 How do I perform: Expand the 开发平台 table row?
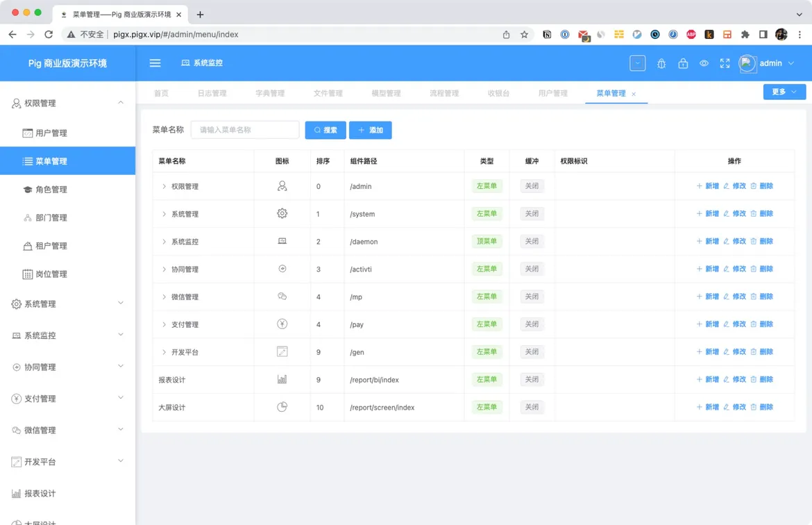click(x=164, y=352)
